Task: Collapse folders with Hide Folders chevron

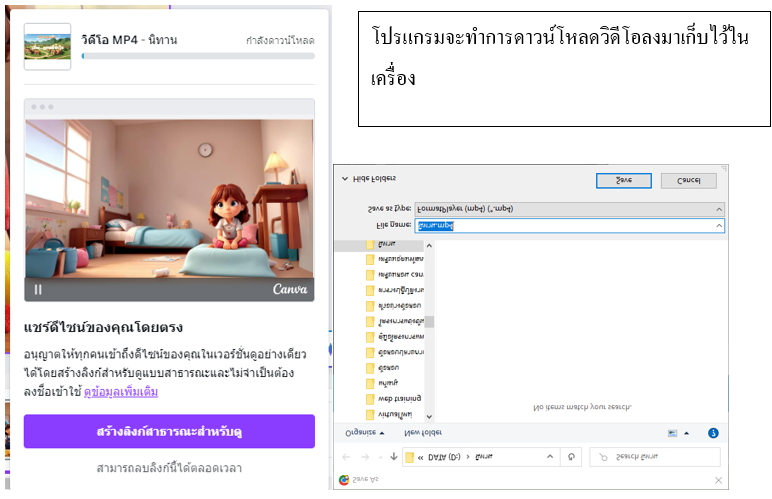Action: pyautogui.click(x=345, y=179)
